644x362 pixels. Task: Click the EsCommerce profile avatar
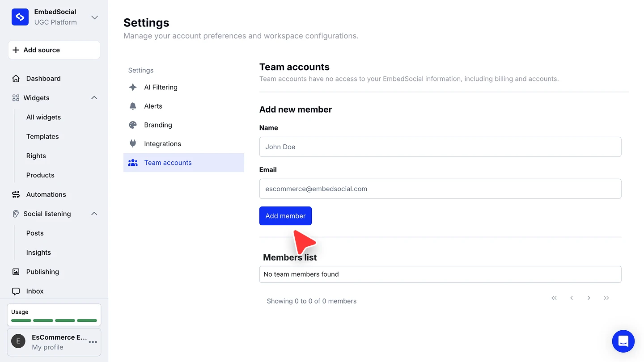[18, 342]
